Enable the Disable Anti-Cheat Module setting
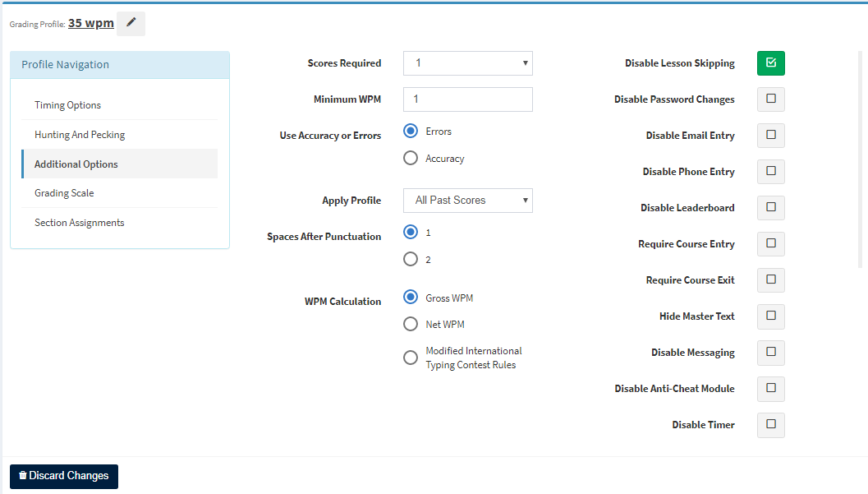Image resolution: width=868 pixels, height=494 pixels. [770, 389]
